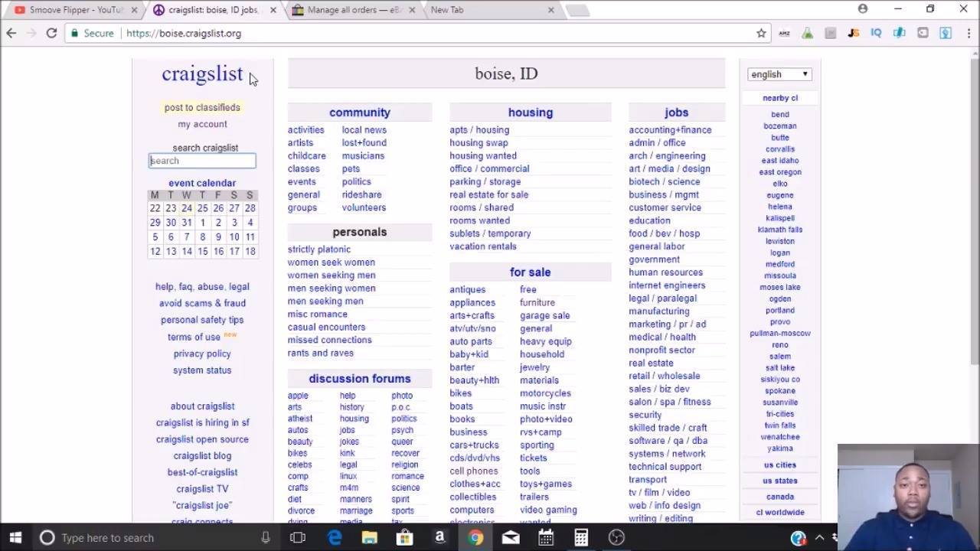Click the address bar URL
This screenshot has width=980, height=551.
(184, 33)
